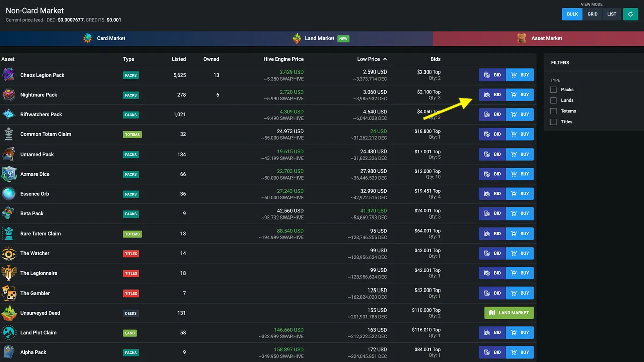Click the Azmare Dice icon

[8, 174]
